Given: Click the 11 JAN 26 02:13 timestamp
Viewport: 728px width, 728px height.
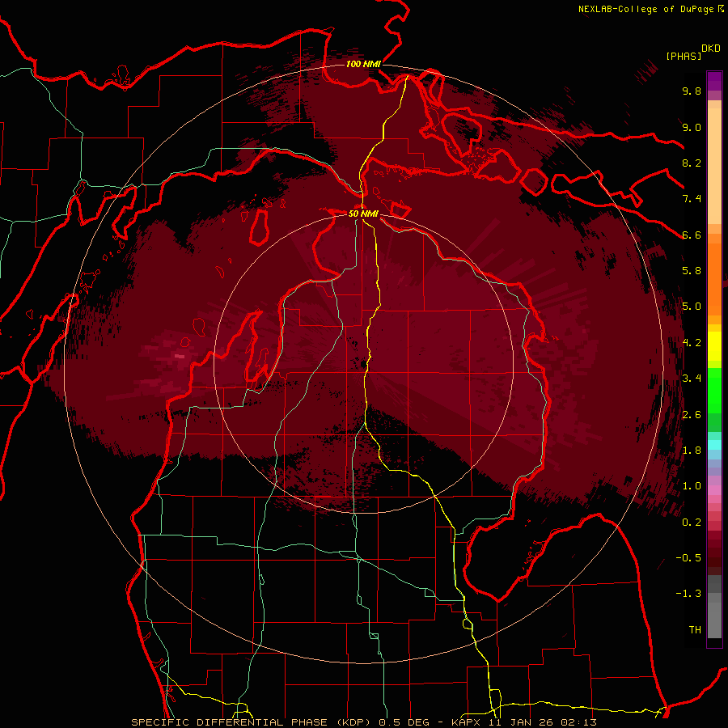Looking at the screenshot, I should 542,722.
